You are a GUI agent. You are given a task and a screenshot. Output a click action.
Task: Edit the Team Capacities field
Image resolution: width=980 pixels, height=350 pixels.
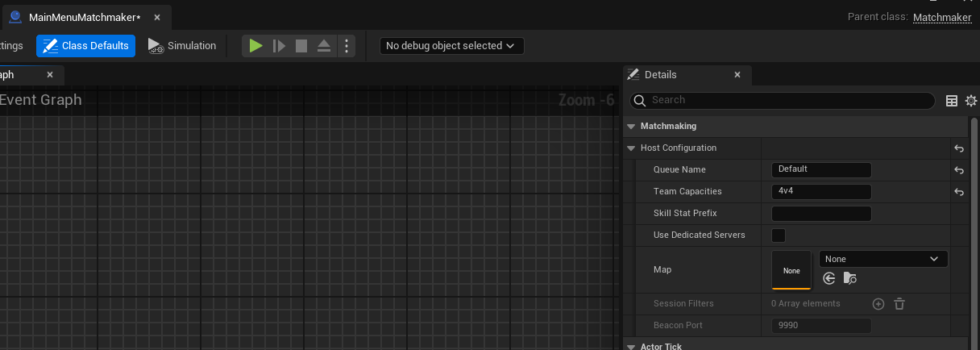[821, 191]
